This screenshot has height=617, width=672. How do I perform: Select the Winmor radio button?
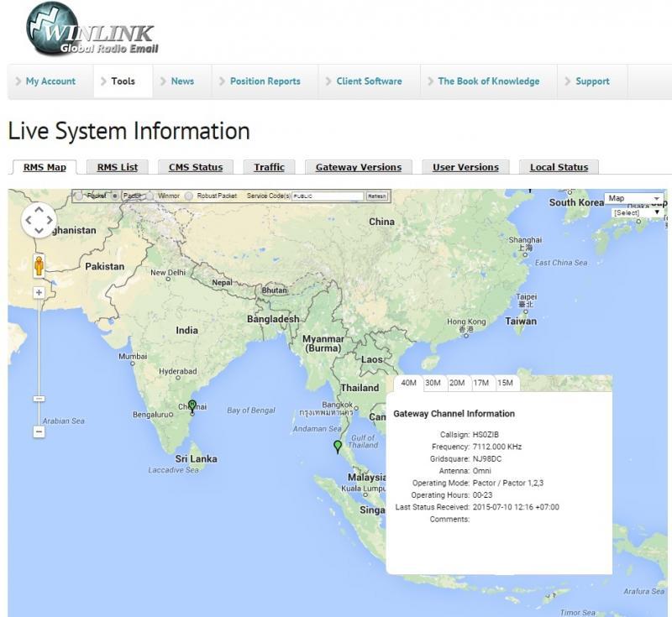click(150, 196)
